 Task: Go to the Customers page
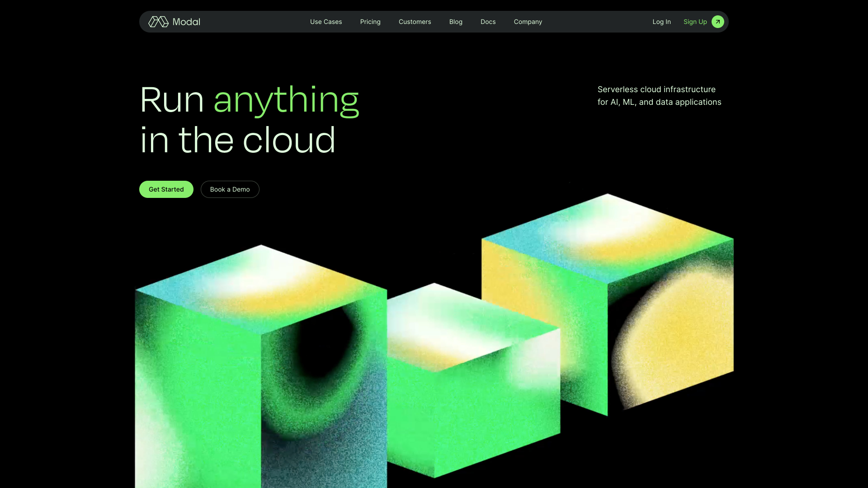tap(415, 21)
